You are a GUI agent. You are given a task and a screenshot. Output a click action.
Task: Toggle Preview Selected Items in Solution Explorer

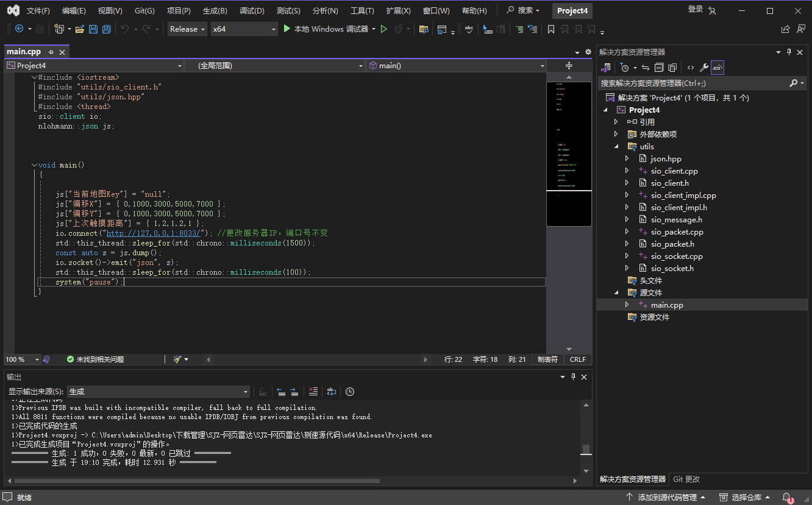point(717,67)
